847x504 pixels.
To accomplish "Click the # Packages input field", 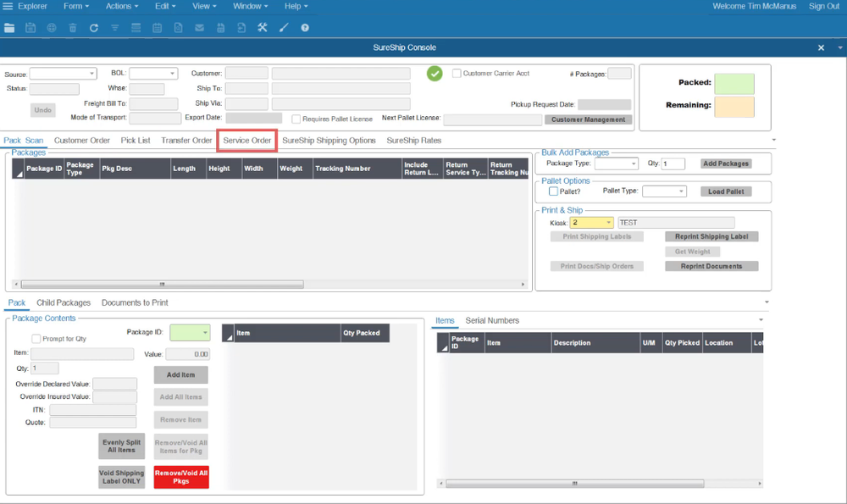I will click(x=620, y=73).
